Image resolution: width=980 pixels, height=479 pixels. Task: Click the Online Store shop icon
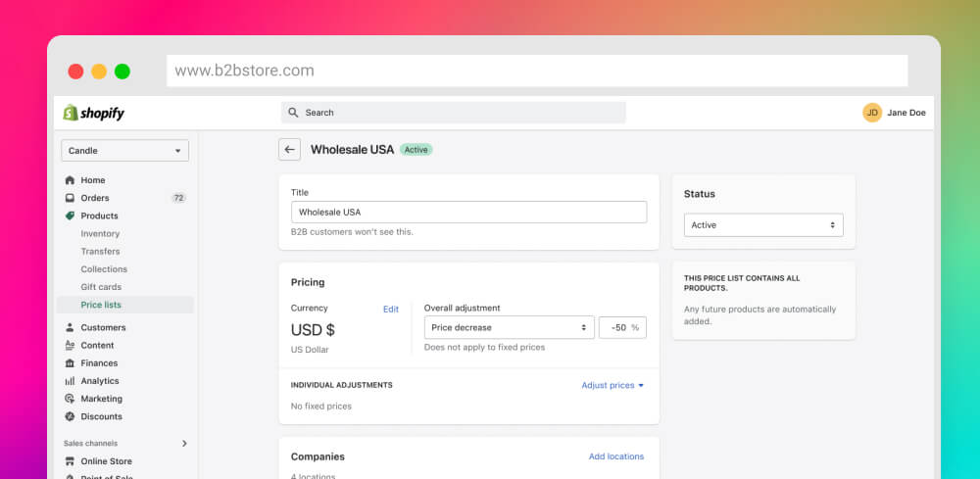70,461
